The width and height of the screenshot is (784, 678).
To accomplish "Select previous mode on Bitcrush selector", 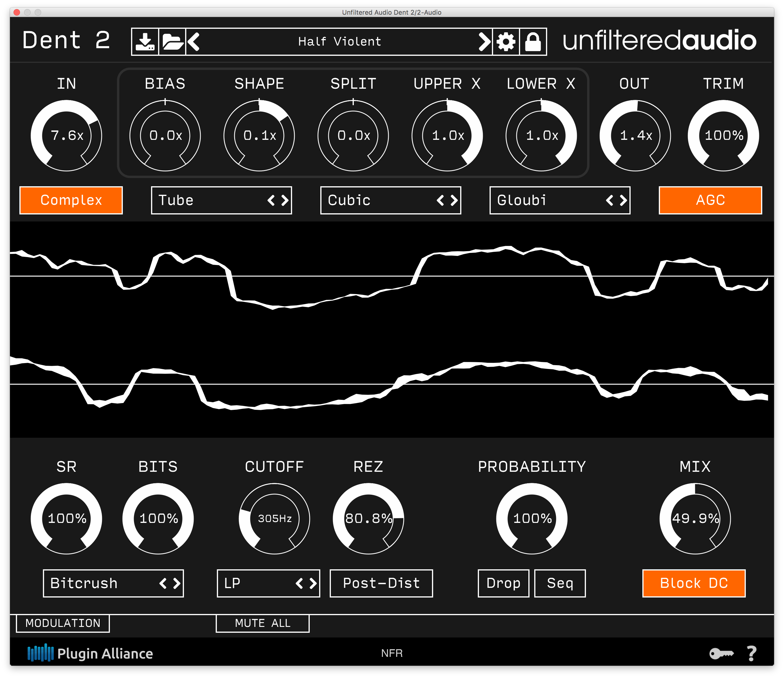I will click(x=163, y=583).
